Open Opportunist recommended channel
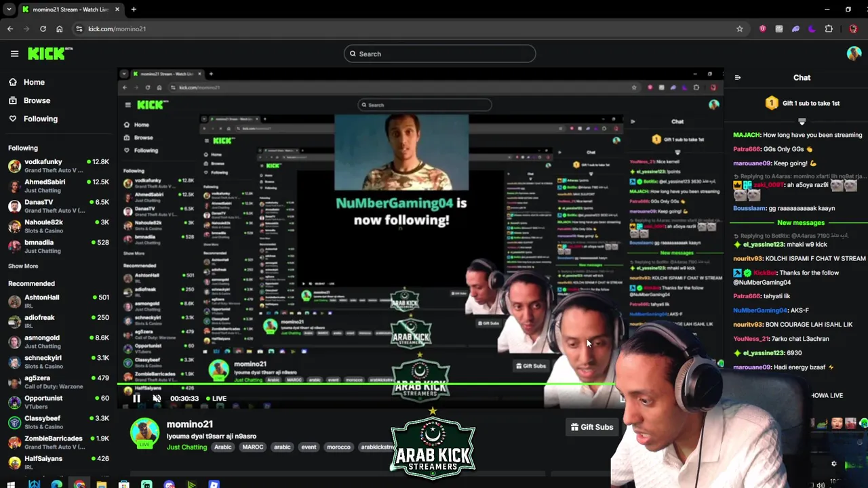868x488 pixels. [58, 403]
